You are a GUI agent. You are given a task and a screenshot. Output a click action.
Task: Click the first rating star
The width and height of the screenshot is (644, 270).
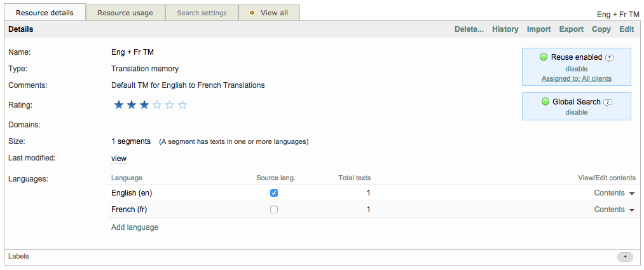click(x=118, y=105)
